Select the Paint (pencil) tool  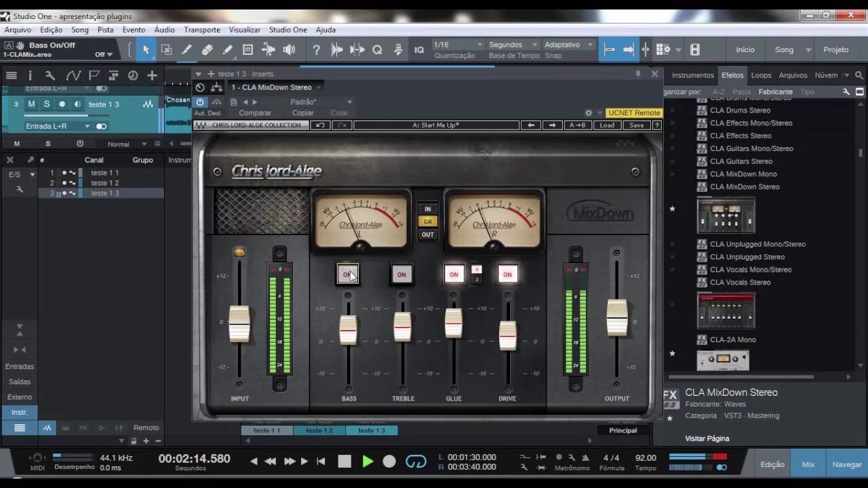(228, 49)
